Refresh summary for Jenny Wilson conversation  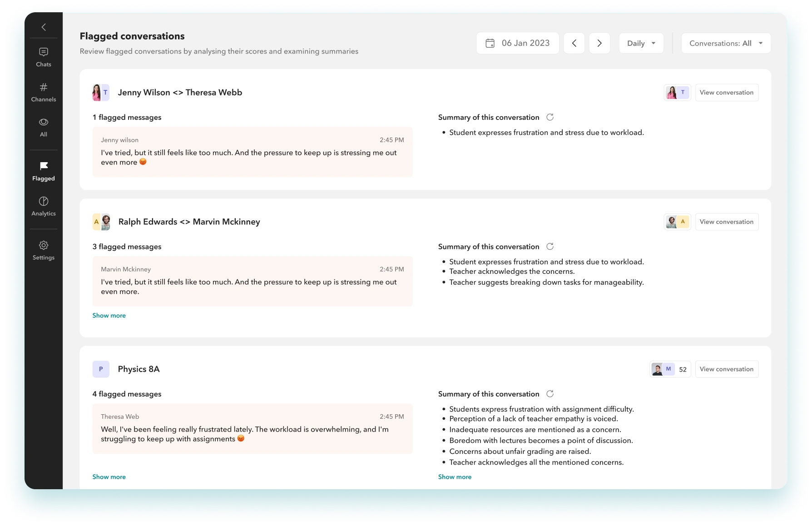pyautogui.click(x=550, y=117)
